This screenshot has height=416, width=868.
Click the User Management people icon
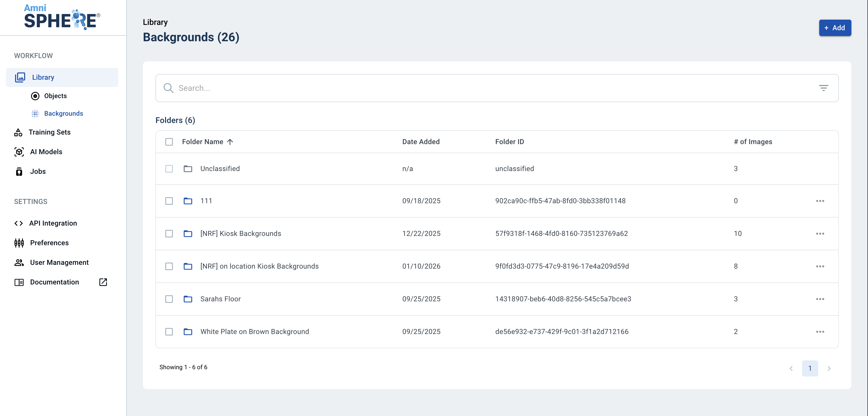(x=19, y=262)
